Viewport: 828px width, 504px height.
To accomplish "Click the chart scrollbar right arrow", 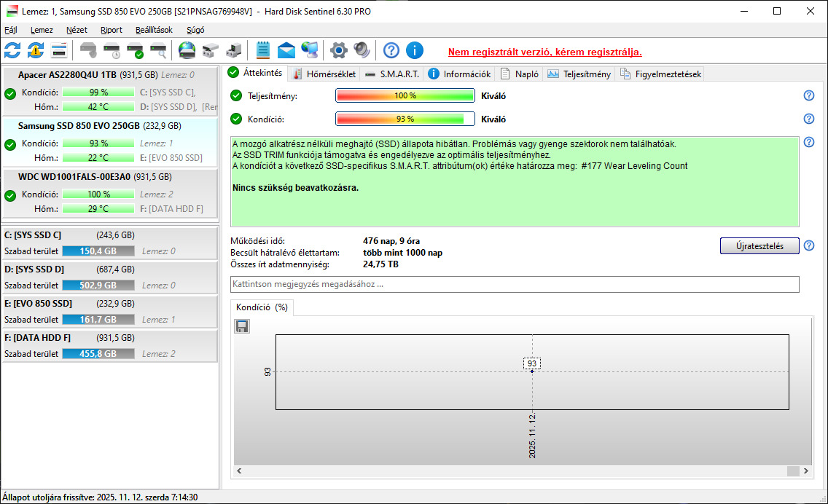I will pyautogui.click(x=806, y=470).
